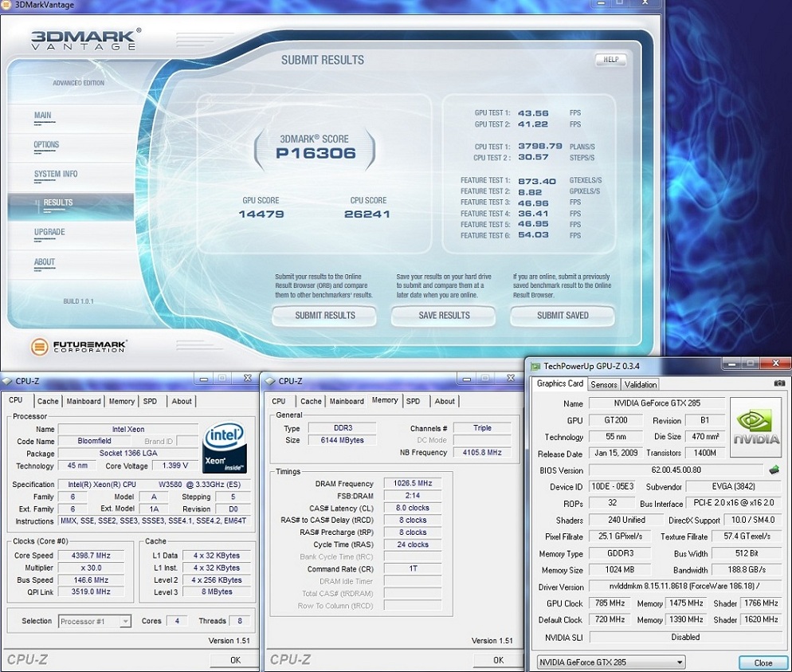Viewport: 792px width, 672px height.
Task: Click the Core Speed value 4398.7 MHz
Action: coord(91,556)
